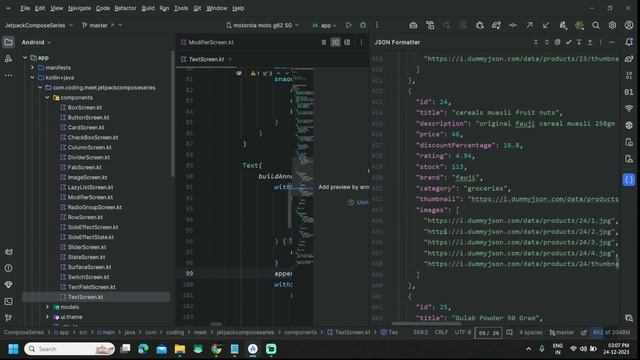Viewport: 640px width, 360px height.
Task: Click the warning count indicator in editor
Action: click(255, 73)
